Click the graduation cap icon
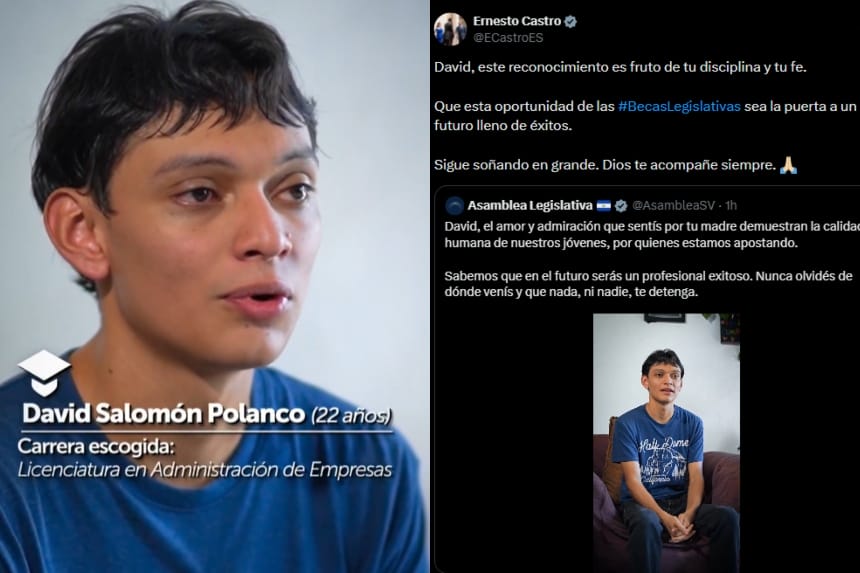The image size is (860, 573). (44, 373)
